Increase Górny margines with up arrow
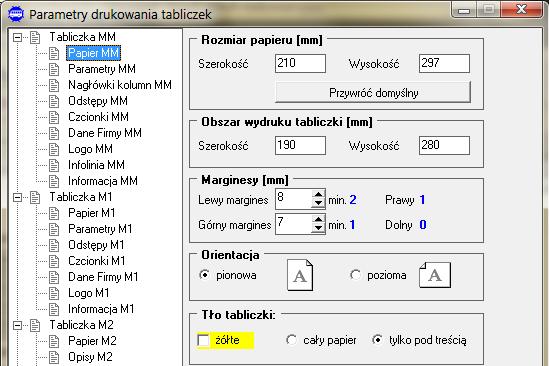The width and height of the screenshot is (549, 366). coord(318,219)
